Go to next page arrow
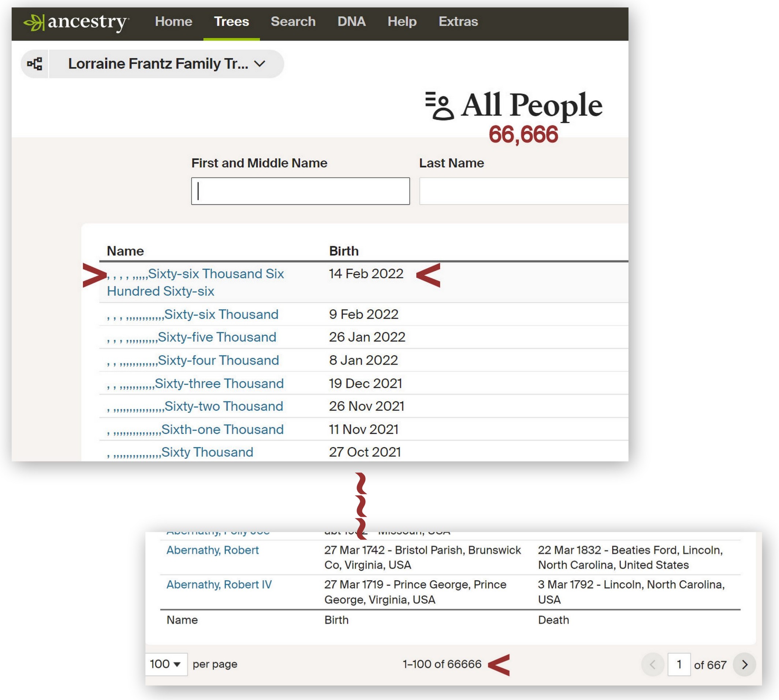Viewport: 779px width, 700px height. coord(744,665)
